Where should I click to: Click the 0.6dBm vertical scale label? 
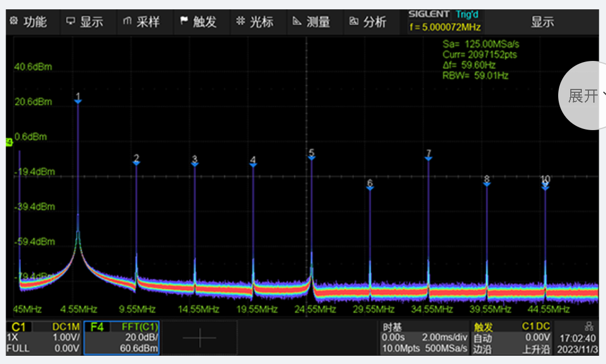(x=31, y=137)
